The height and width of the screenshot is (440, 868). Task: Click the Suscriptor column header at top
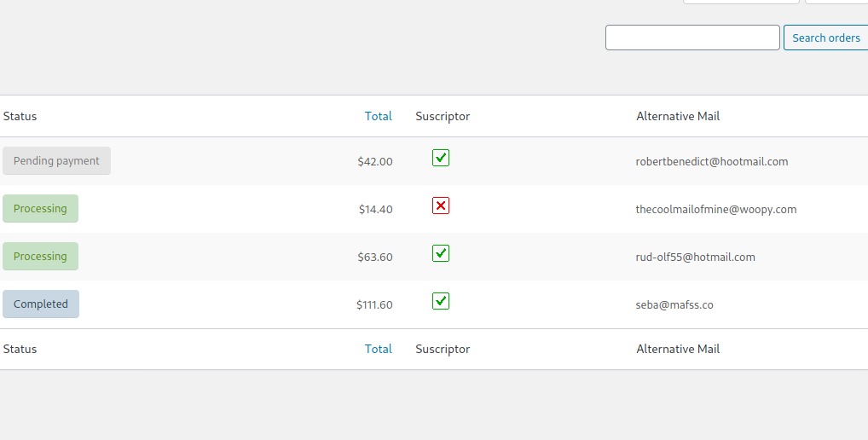443,116
